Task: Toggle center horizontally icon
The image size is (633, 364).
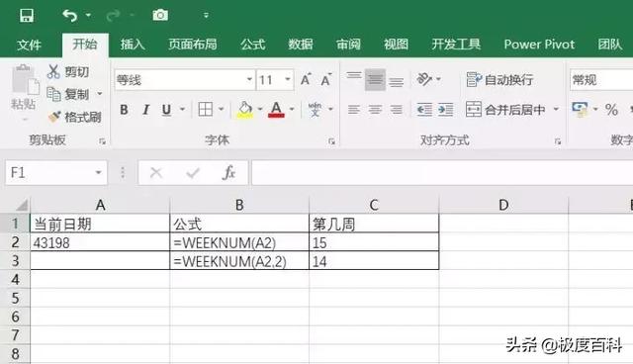Action: [375, 110]
